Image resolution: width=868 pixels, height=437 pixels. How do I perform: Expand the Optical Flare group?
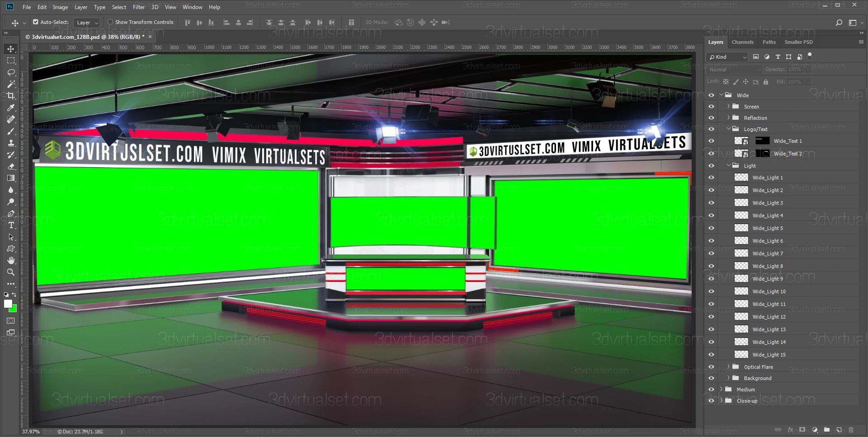728,367
